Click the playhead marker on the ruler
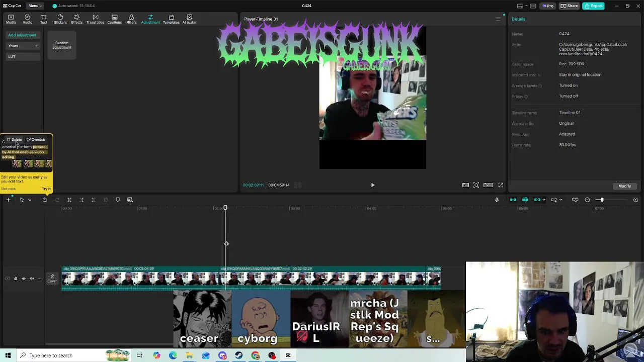This screenshot has height=362, width=644. [225, 208]
